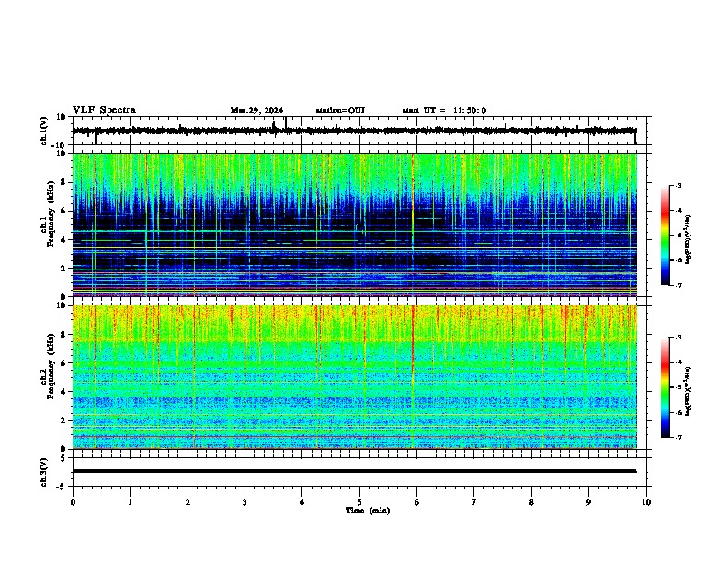
Task: Click the ch.2 spectrogram color scale bar
Action: click(665, 387)
